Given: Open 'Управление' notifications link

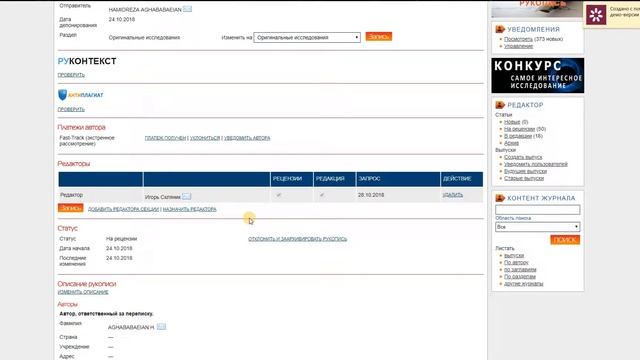Looking at the screenshot, I should (518, 46).
